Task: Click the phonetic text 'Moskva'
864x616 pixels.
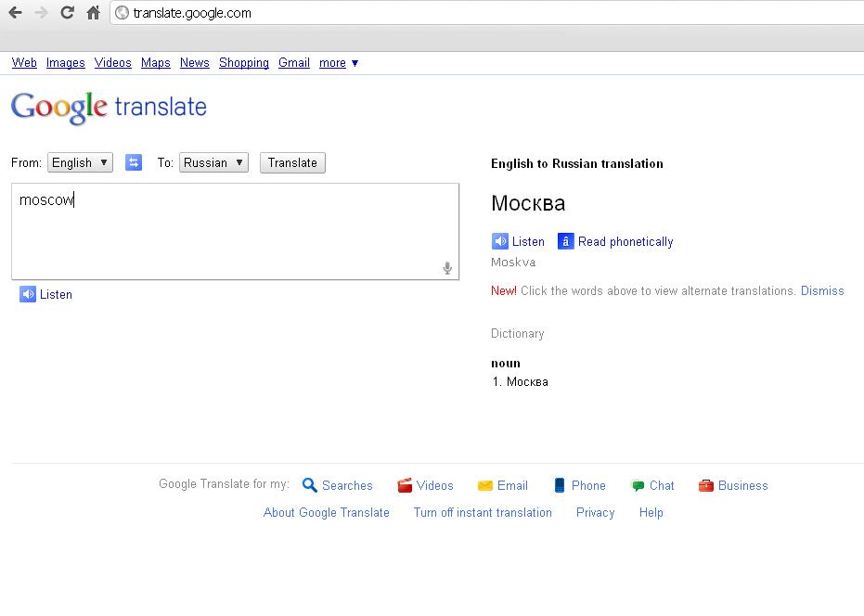Action: pyautogui.click(x=513, y=263)
